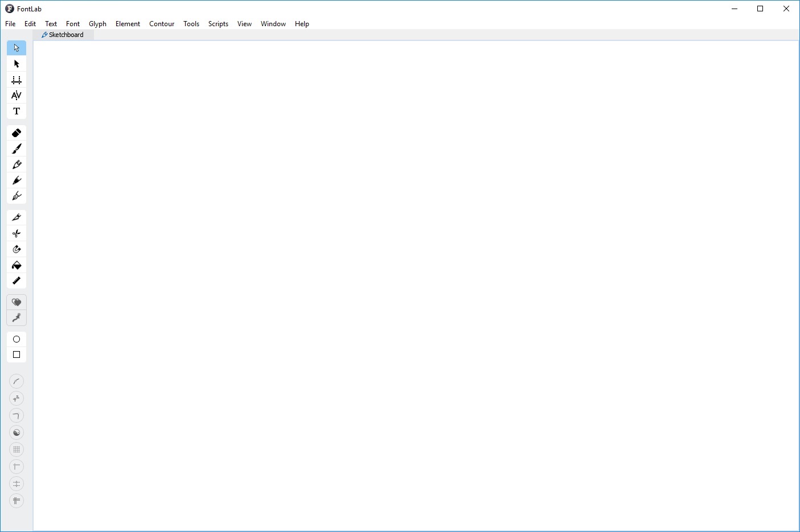800x532 pixels.
Task: Open the Font menu
Action: pyautogui.click(x=73, y=24)
